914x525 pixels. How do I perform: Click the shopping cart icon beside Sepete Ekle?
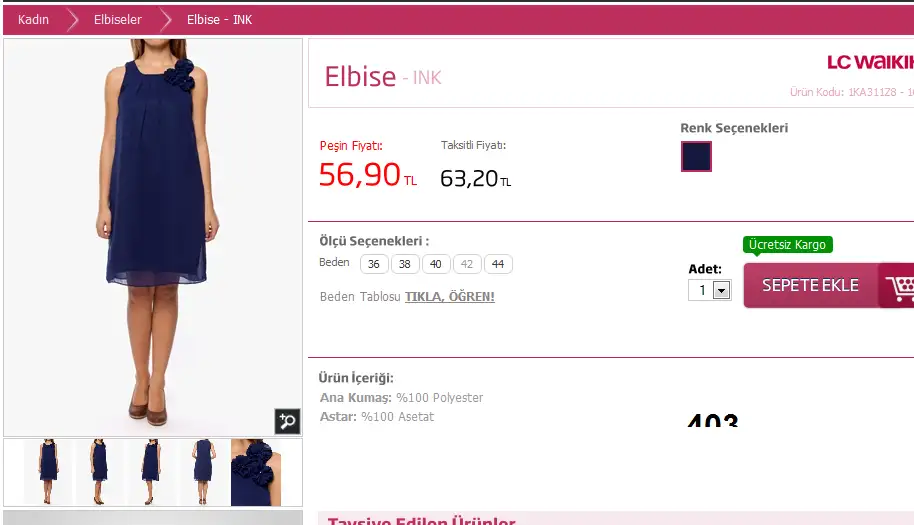898,286
